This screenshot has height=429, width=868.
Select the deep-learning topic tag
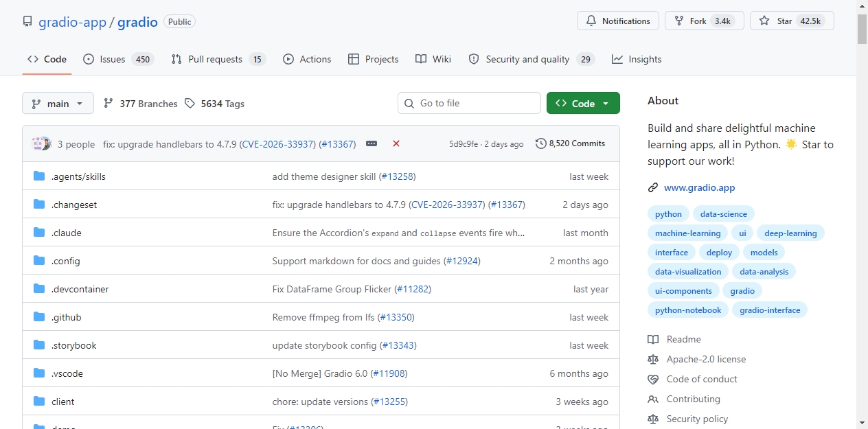(x=790, y=233)
